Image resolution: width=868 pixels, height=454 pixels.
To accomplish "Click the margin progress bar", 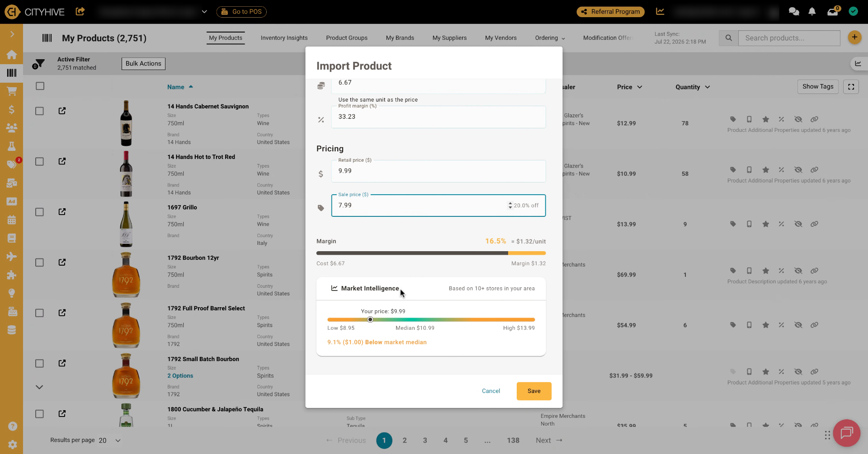I will pyautogui.click(x=431, y=253).
